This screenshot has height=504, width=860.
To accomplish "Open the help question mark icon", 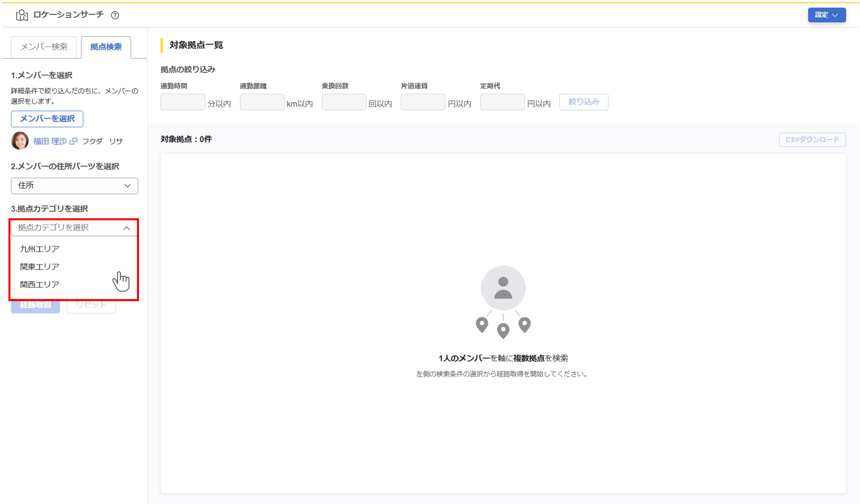I will coord(115,15).
